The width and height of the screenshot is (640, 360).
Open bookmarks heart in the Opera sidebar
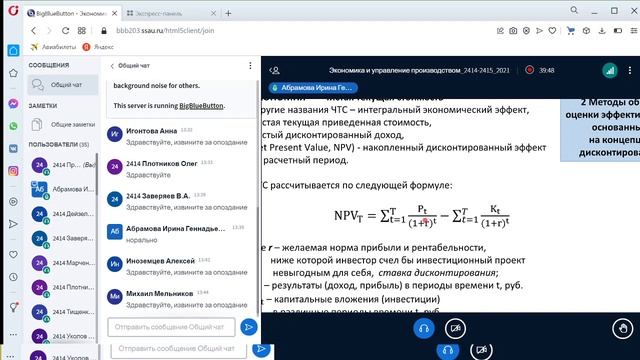(13, 255)
